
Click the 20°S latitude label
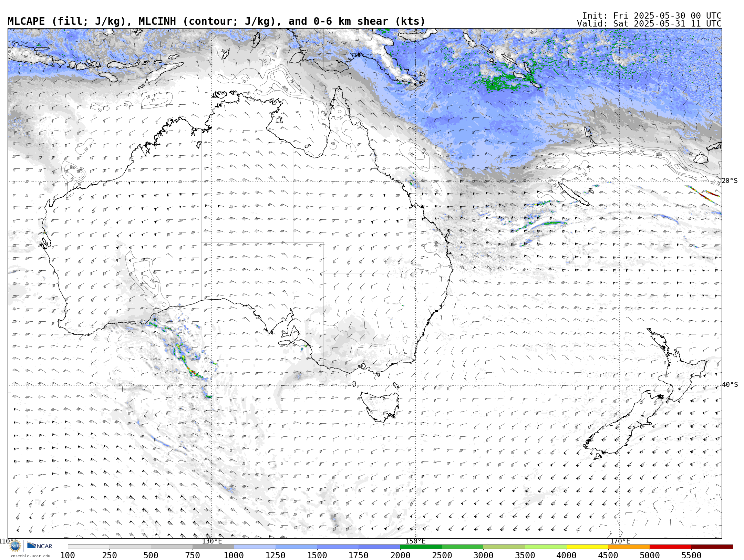pos(730,181)
